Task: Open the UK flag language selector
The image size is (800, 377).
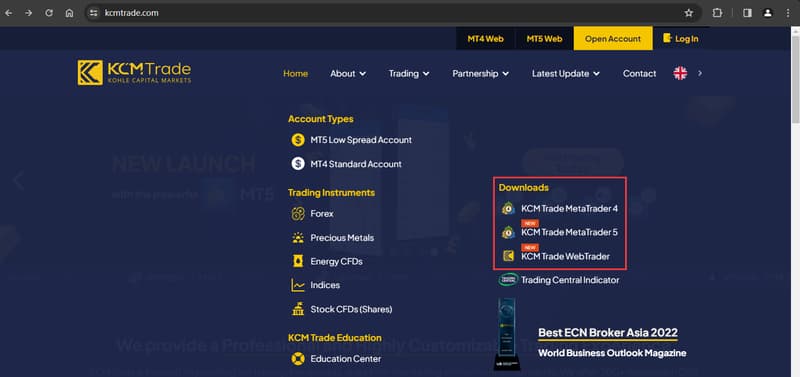Action: pyautogui.click(x=680, y=73)
